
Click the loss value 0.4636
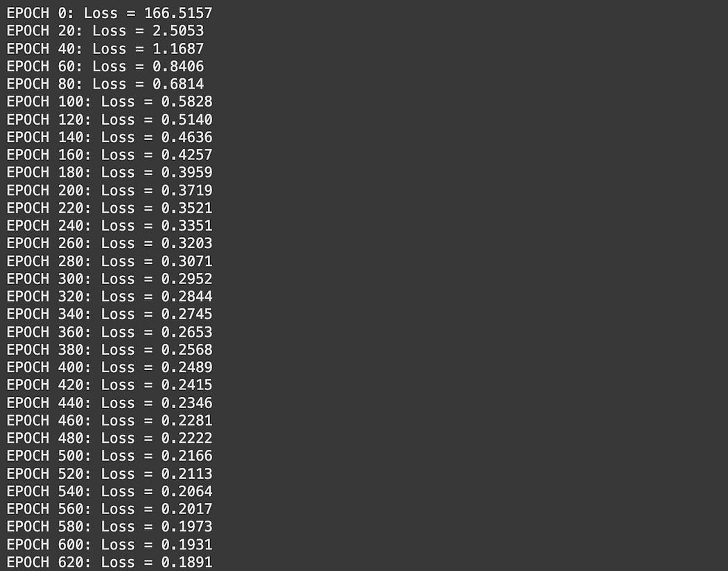coord(187,137)
